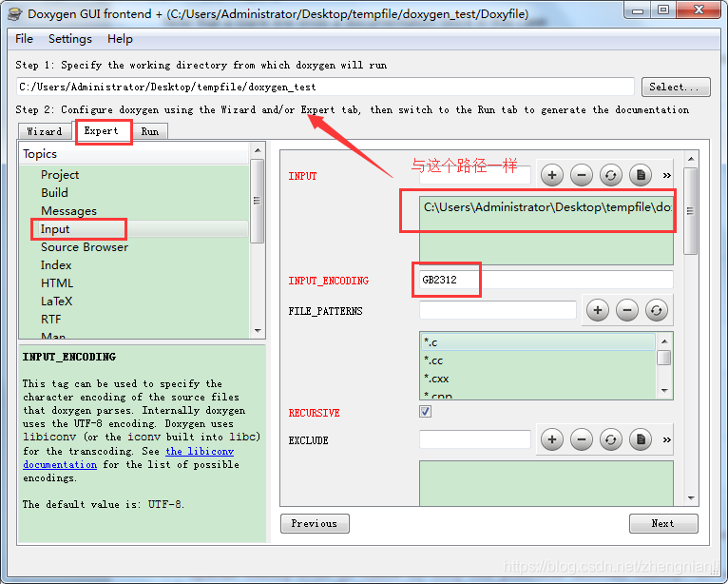The height and width of the screenshot is (584, 728).
Task: Switch to the Wizard tab
Action: click(45, 131)
